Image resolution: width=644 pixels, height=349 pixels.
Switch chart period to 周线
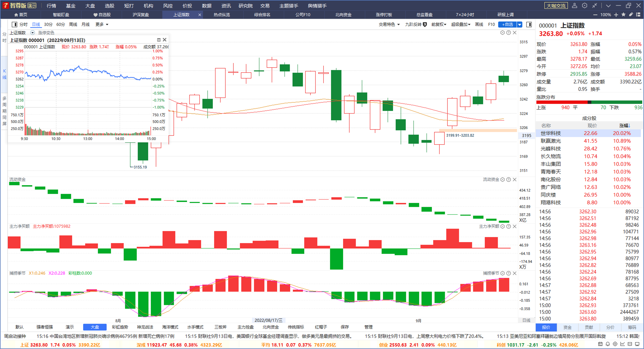73,24
